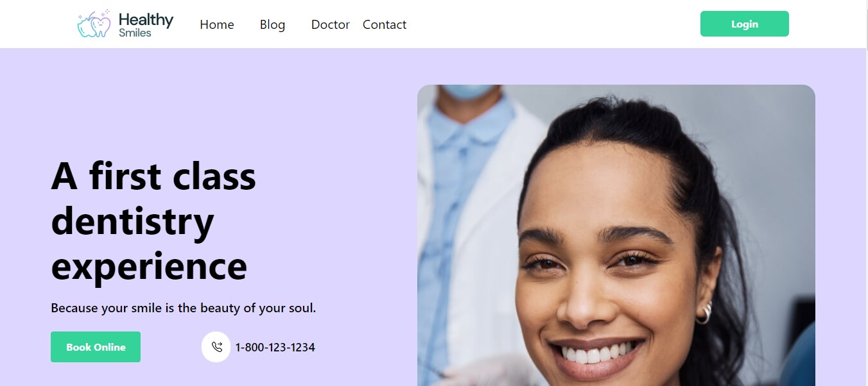Open the hero photo of the smiling woman
This screenshot has height=386, width=868.
point(616,235)
